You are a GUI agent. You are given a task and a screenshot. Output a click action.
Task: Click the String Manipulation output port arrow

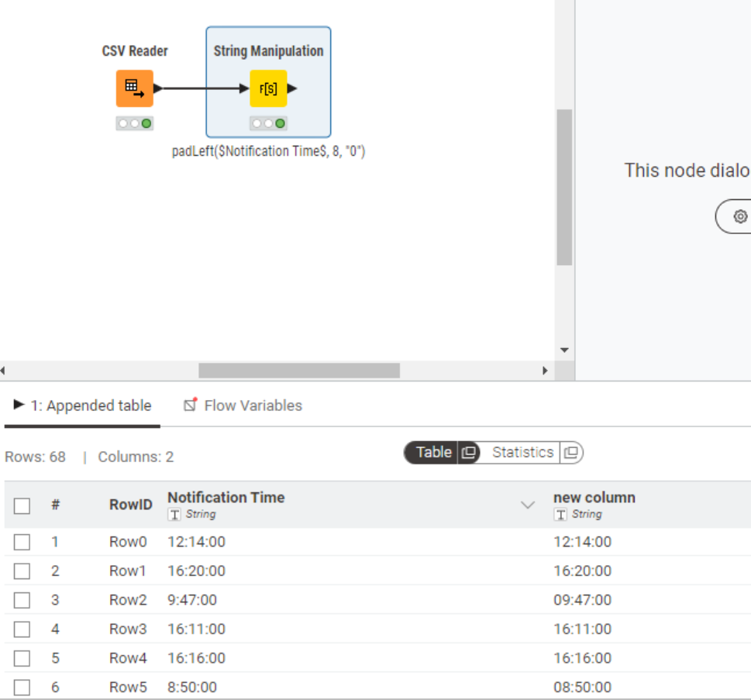[292, 88]
